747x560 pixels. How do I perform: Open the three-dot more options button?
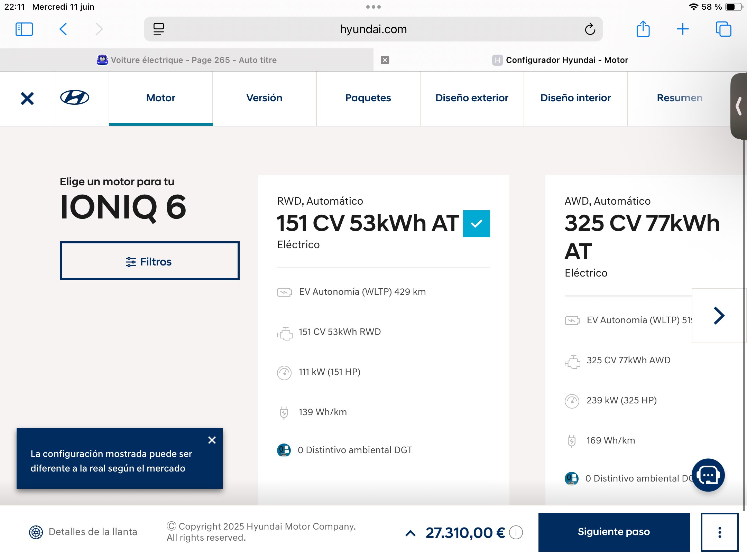(720, 532)
